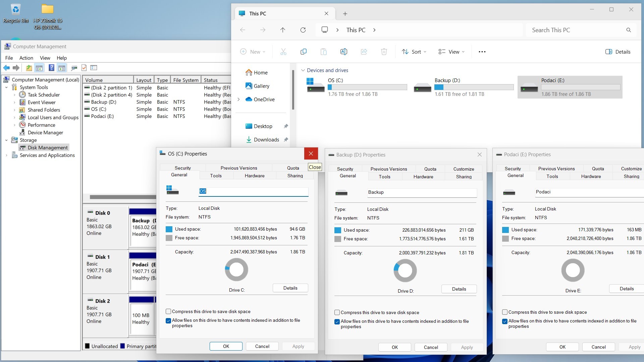Image resolution: width=644 pixels, height=362 pixels.
Task: Click the See more ellipsis in File Explorer
Action: tap(482, 52)
